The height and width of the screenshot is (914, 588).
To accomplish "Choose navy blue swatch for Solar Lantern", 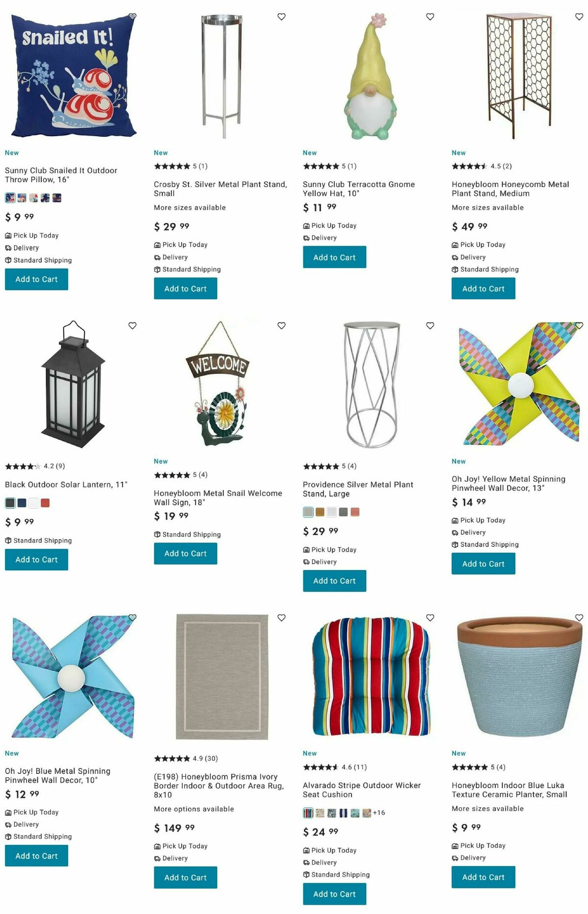I will click(x=22, y=503).
